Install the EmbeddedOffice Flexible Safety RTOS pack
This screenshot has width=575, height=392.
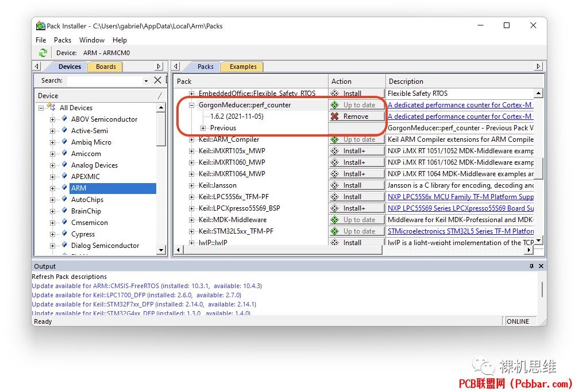click(357, 94)
